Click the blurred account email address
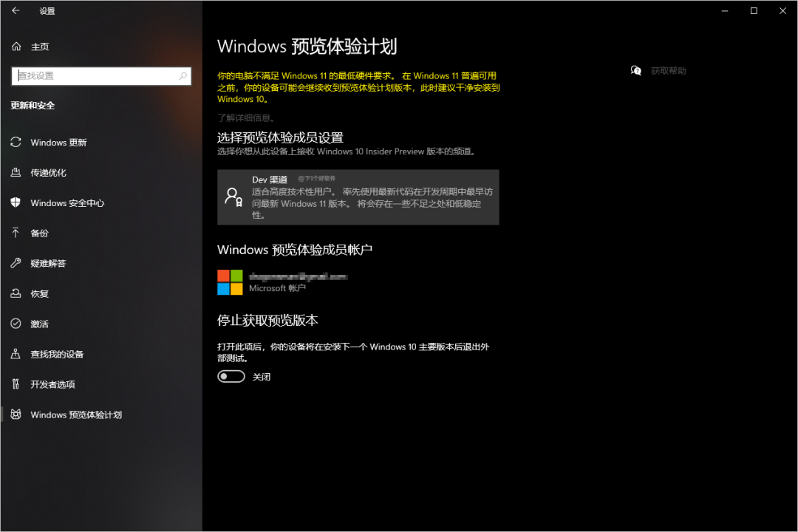798x532 pixels. [x=299, y=276]
